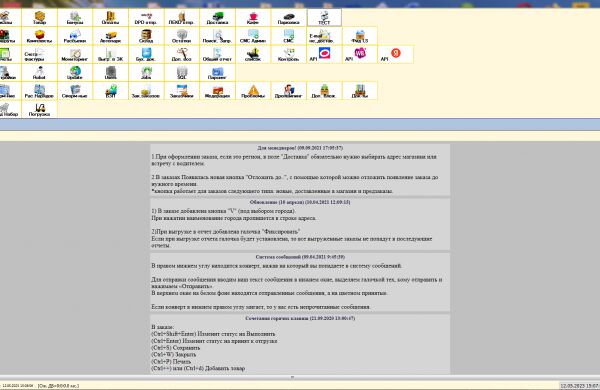Open Счета-фактуры documents
This screenshot has width=600, height=390.
[x=39, y=54]
